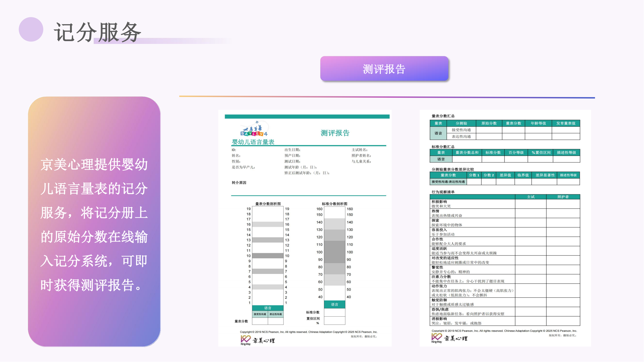This screenshot has height=362, width=644.
Task: Click the 照护者 column header
Action: [563, 197]
